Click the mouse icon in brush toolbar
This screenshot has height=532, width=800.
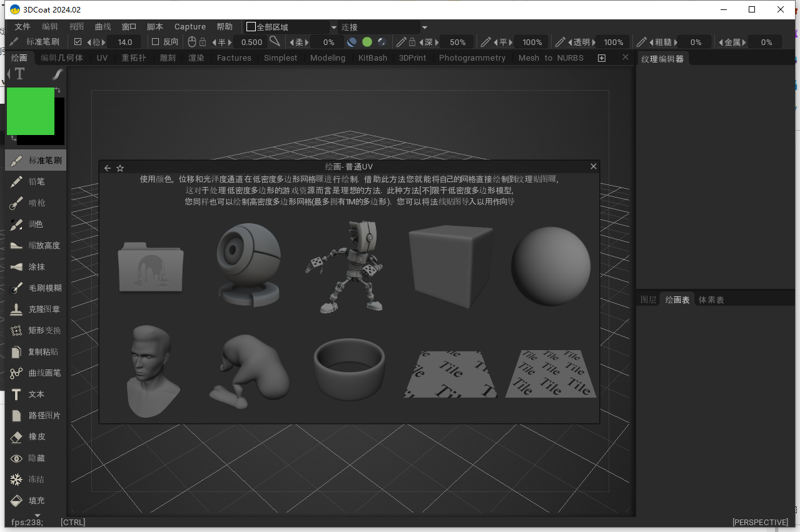[x=192, y=42]
